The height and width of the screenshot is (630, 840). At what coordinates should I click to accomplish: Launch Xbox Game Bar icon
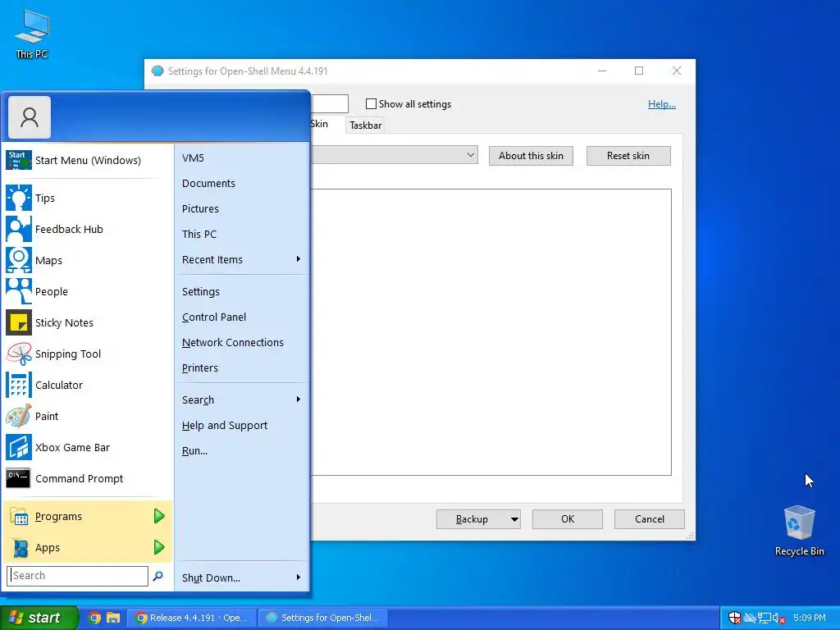(19, 447)
